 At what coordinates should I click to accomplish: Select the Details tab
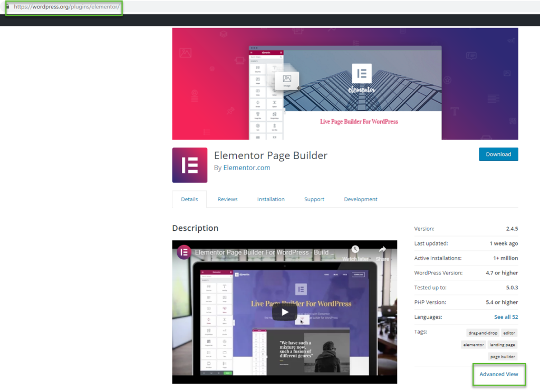pos(189,199)
